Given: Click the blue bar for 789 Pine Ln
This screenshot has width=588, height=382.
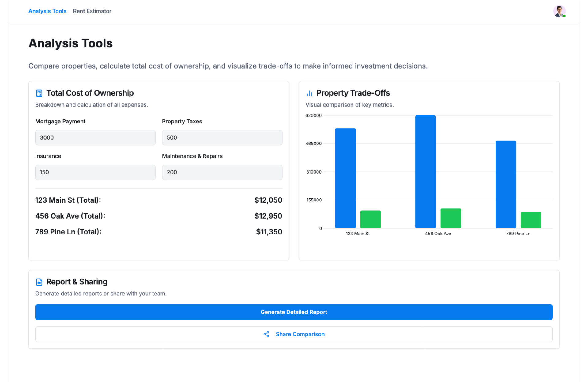Looking at the screenshot, I should pos(506,185).
